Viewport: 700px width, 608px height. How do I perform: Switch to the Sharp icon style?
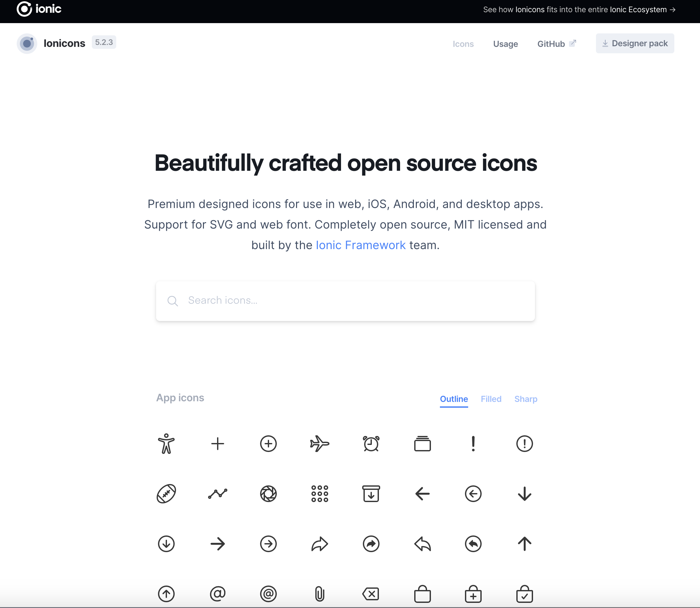[x=526, y=399]
